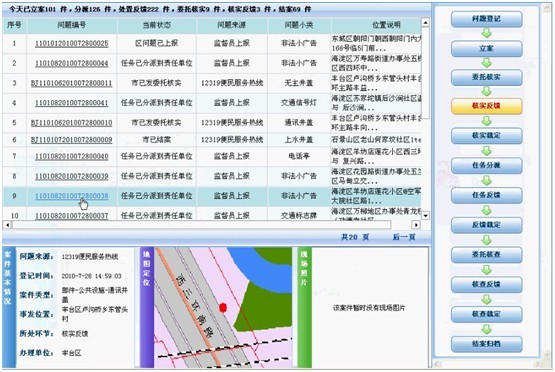Image resolution: width=555 pixels, height=372 pixels.
Task: Click the 问题编号 column header
Action: pos(72,25)
